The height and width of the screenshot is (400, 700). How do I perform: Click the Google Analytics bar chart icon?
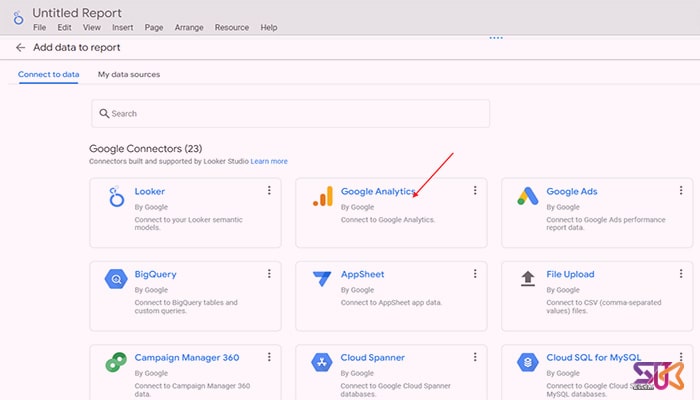pos(323,196)
